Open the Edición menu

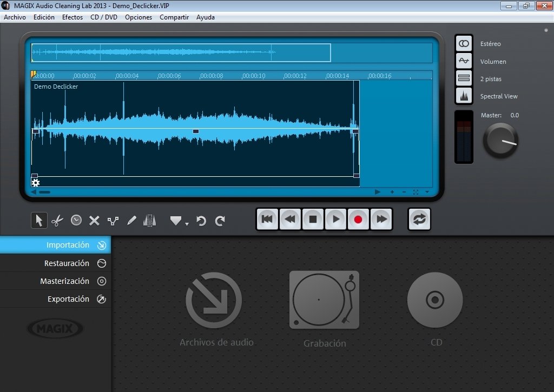44,17
